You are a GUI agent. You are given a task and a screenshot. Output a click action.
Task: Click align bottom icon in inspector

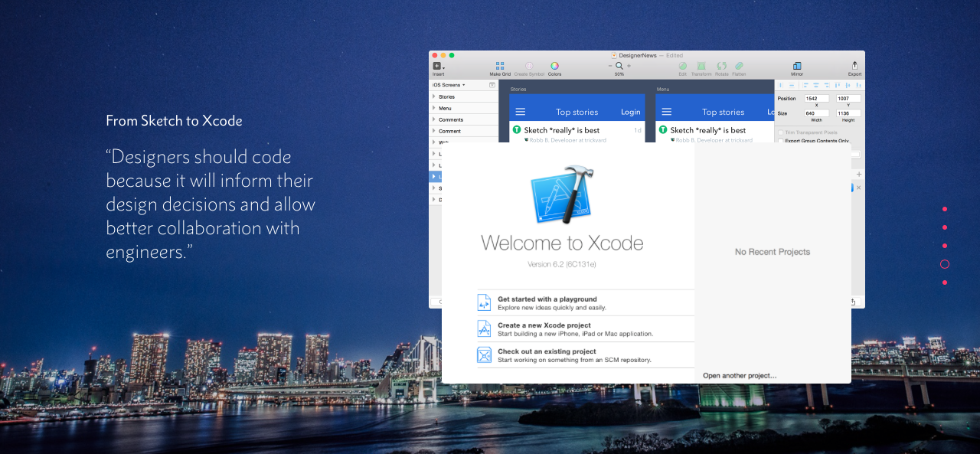coord(858,85)
